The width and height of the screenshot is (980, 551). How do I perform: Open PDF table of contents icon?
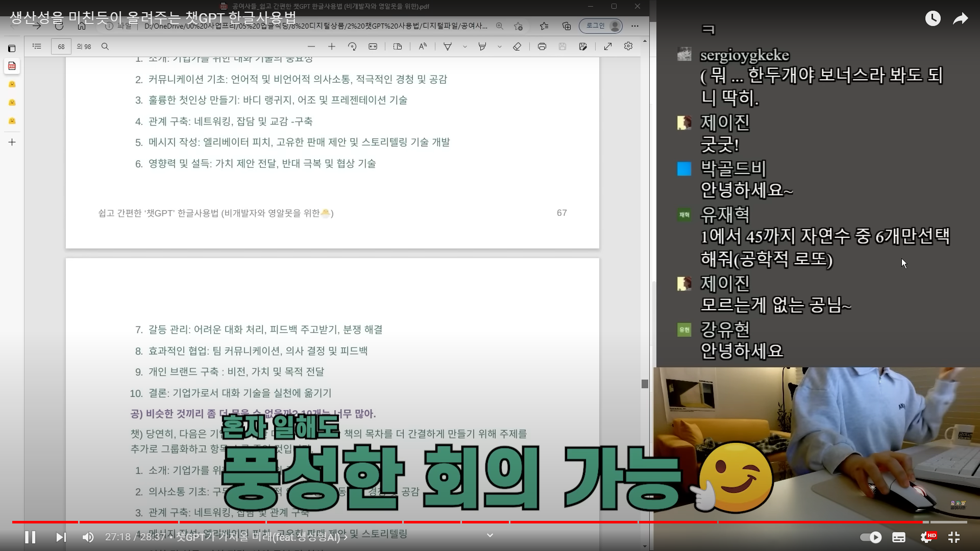click(37, 46)
